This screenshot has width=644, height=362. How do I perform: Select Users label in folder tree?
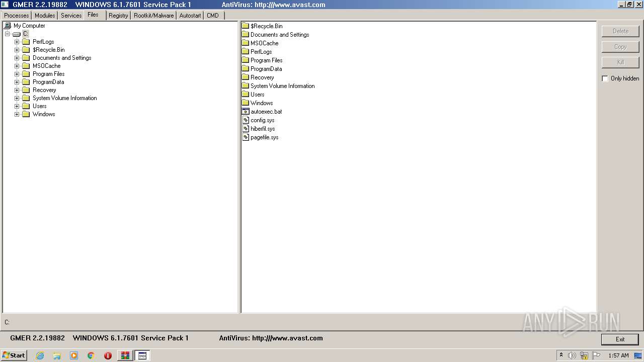pyautogui.click(x=40, y=106)
